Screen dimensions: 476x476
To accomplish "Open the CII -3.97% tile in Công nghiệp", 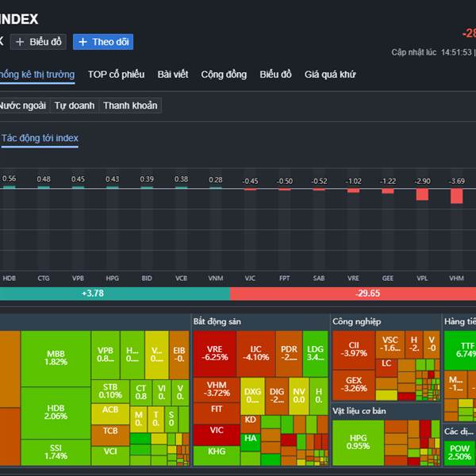I will tap(354, 349).
